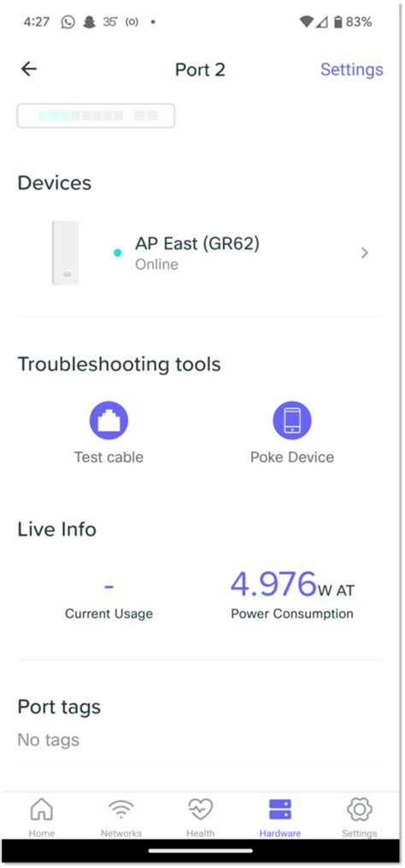Switch to the Networks wifi icon
The height and width of the screenshot is (868, 405).
pyautogui.click(x=120, y=810)
